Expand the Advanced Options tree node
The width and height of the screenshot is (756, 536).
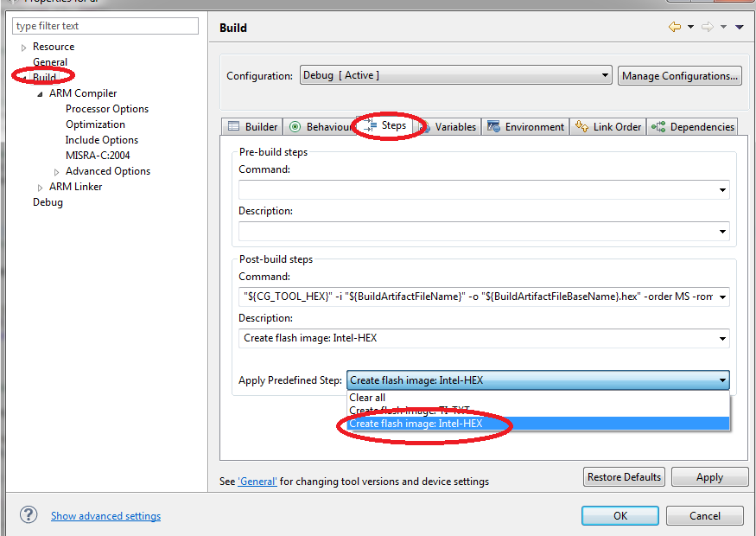tap(57, 171)
